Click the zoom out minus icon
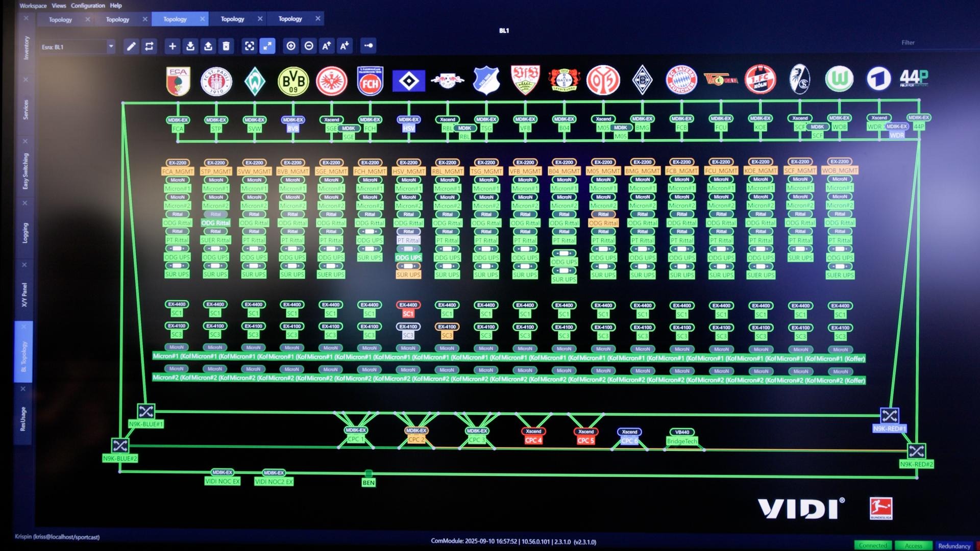This screenshot has width=980, height=551. 309,46
